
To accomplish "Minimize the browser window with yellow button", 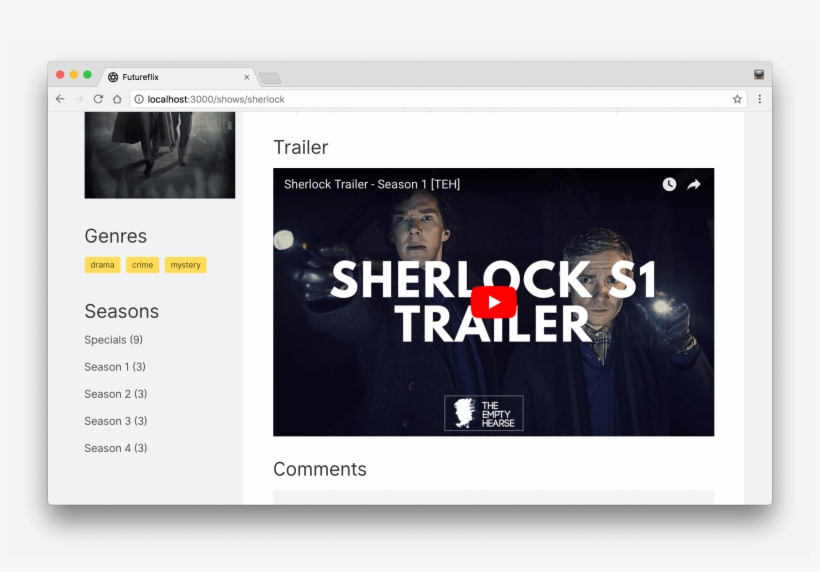I will pyautogui.click(x=74, y=75).
